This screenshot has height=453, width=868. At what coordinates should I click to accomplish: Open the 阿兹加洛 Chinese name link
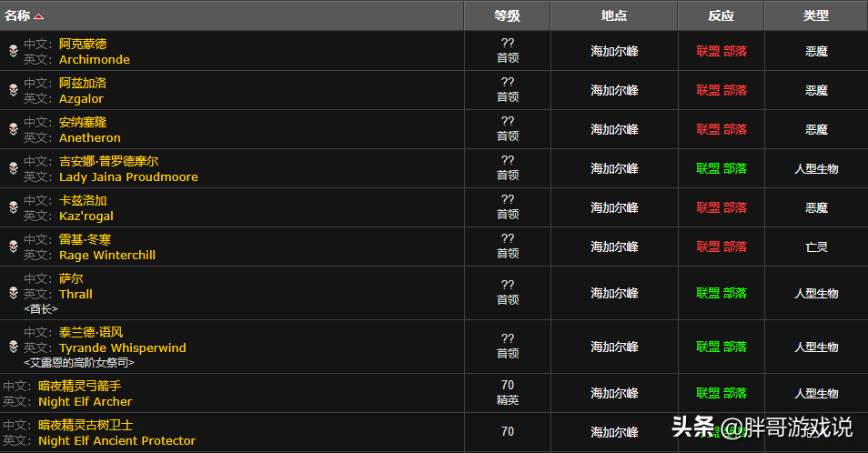[x=83, y=83]
